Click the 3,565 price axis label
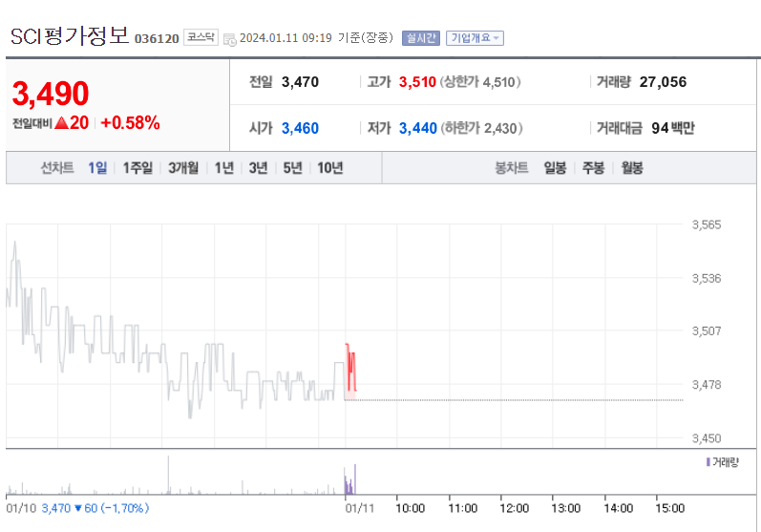Screen dimensions: 761x532 click(x=707, y=224)
